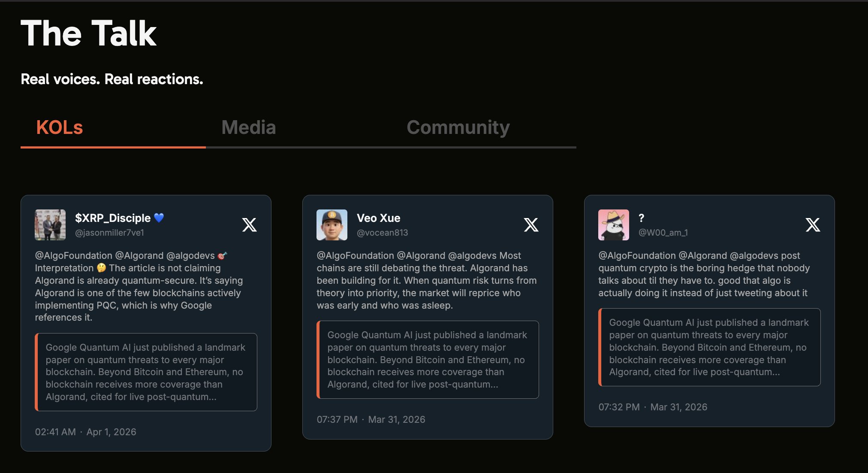Switch to the Media tab

pos(248,127)
